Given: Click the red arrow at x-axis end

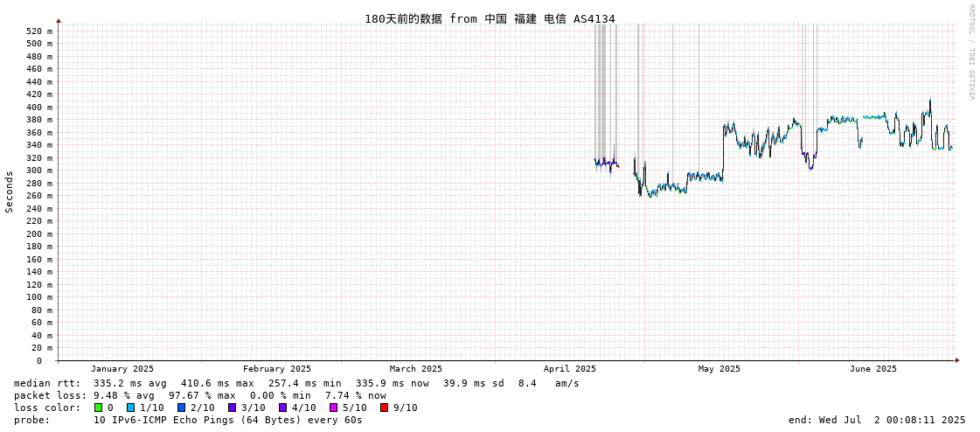Looking at the screenshot, I should 956,360.
